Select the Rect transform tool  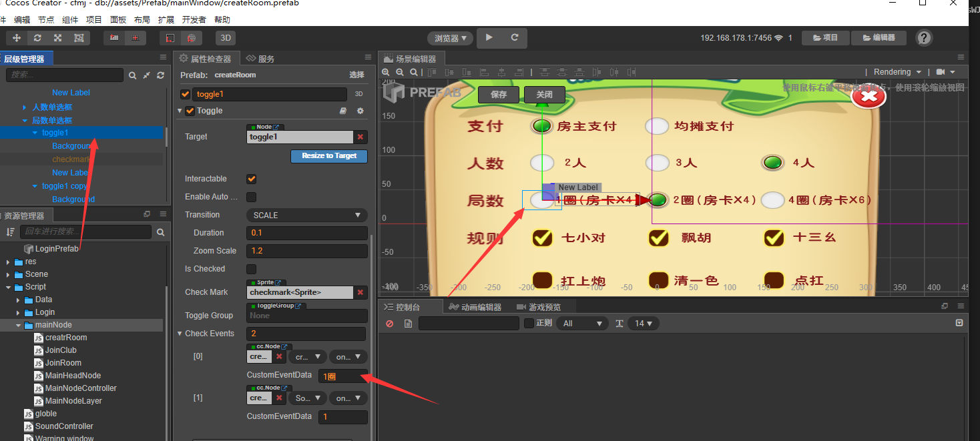point(79,38)
